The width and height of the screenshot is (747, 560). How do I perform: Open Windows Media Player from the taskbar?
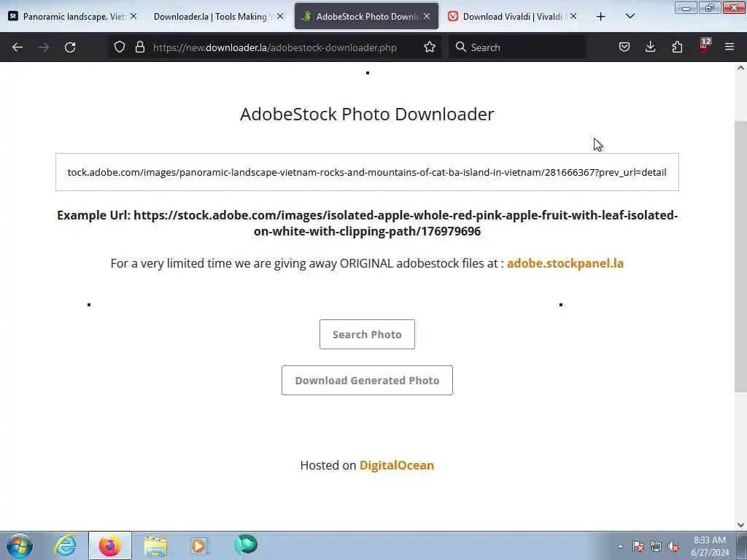click(199, 545)
